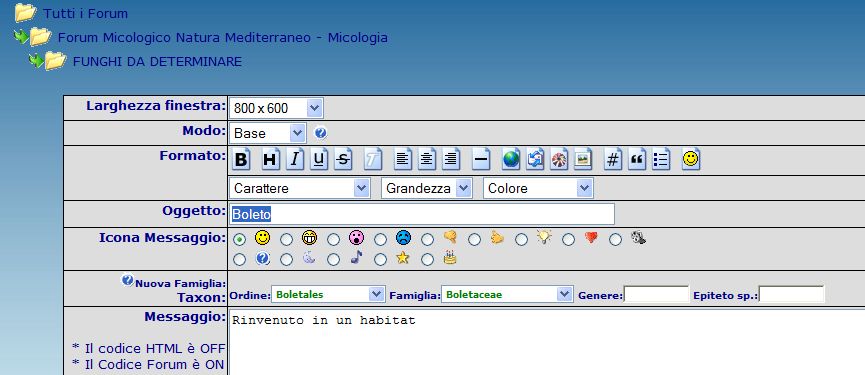The height and width of the screenshot is (375, 865).
Task: Click help icon next to Nuova Famiglia
Action: 127,280
